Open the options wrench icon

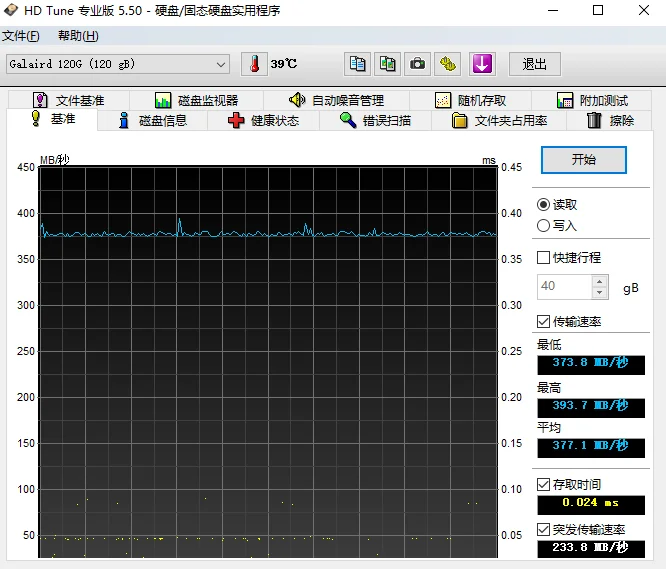coord(449,64)
